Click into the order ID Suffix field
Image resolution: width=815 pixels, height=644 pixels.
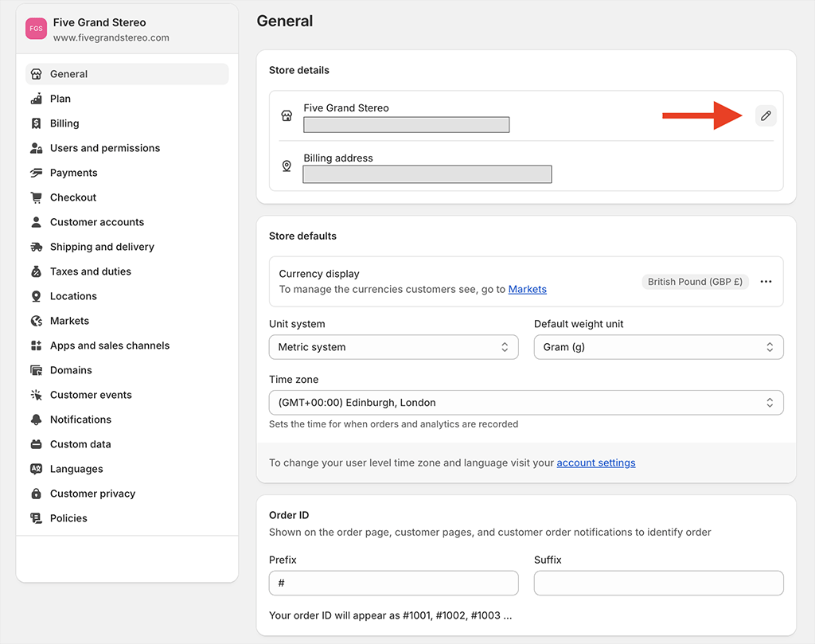[x=658, y=584]
